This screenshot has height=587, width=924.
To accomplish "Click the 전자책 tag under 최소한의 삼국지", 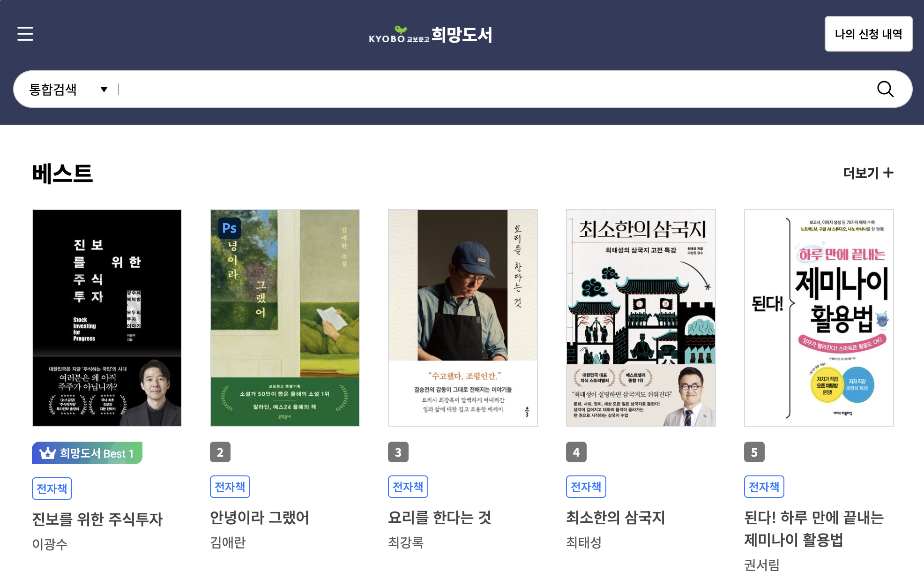I will [x=586, y=487].
